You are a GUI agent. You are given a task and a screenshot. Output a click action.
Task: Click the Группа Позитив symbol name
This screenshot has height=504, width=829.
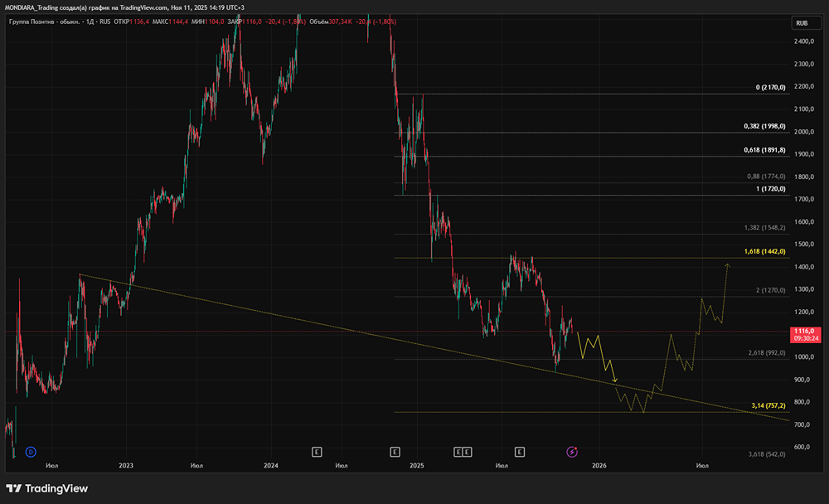[43, 22]
